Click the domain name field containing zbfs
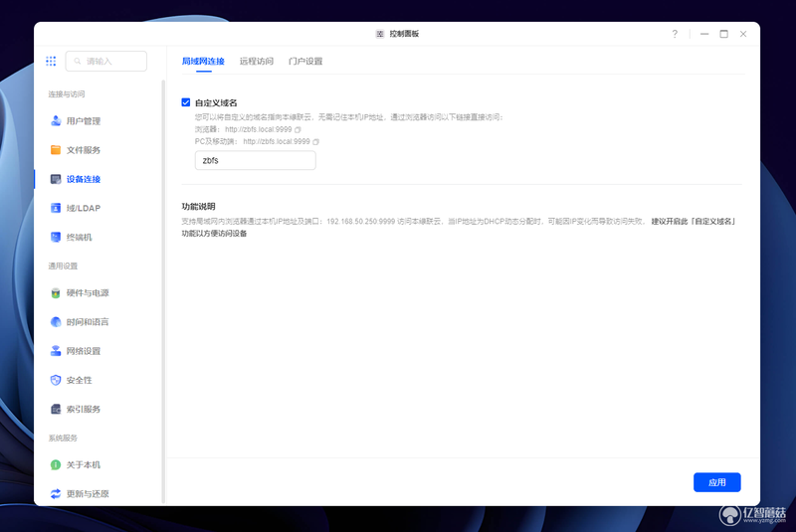796x532 pixels. 256,160
